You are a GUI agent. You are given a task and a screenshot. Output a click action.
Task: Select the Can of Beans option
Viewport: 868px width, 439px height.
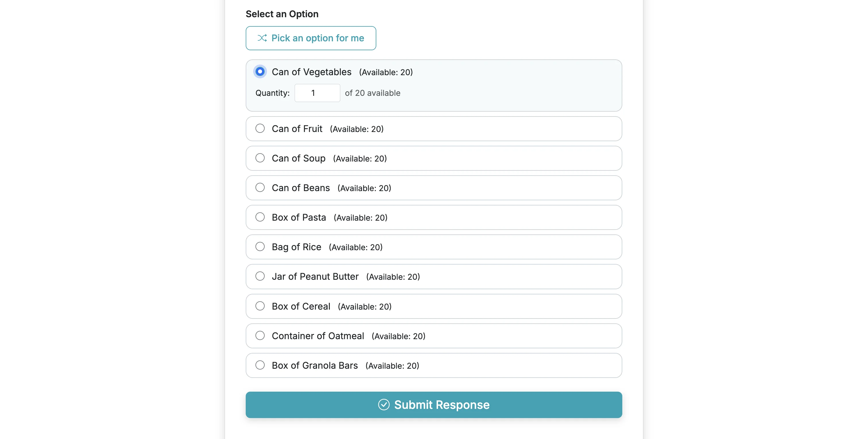[260, 188]
